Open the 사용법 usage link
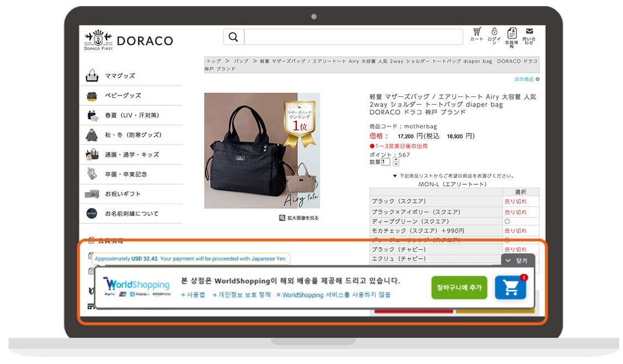 [x=193, y=295]
